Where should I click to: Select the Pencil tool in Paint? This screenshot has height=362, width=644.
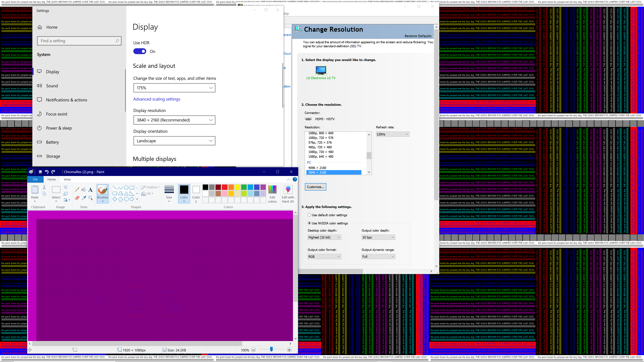[77, 190]
